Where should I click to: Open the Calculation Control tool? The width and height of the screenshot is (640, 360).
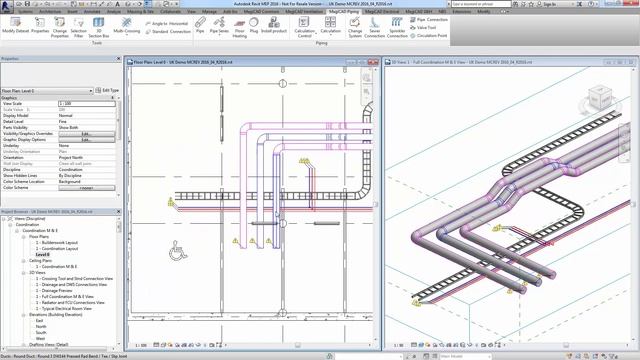304,27
